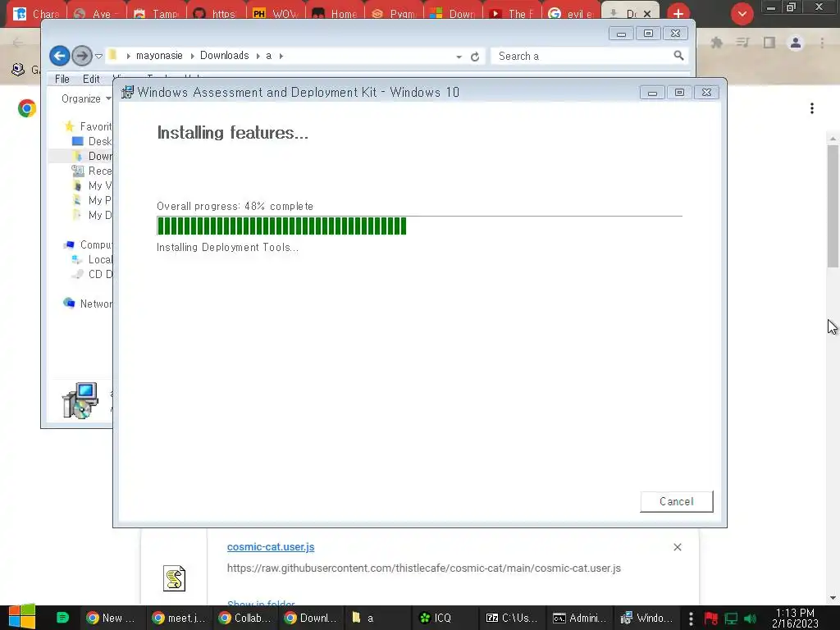Click the red flag tray icon
Screen dimensions: 840x630
pos(711,619)
